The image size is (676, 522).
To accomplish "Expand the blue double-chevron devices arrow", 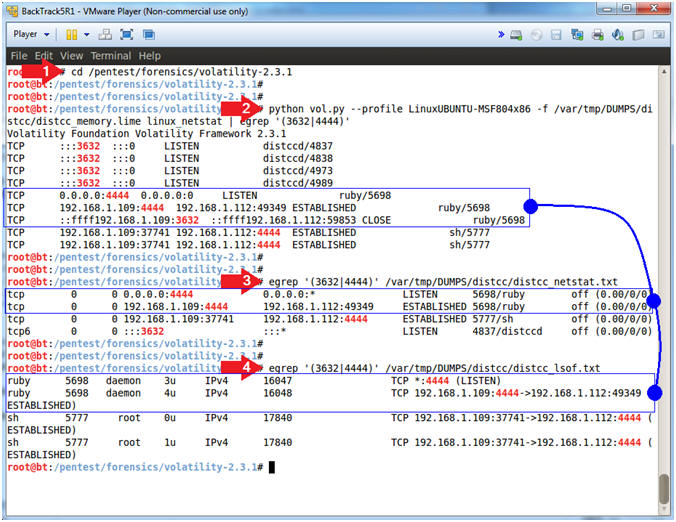I will click(501, 34).
